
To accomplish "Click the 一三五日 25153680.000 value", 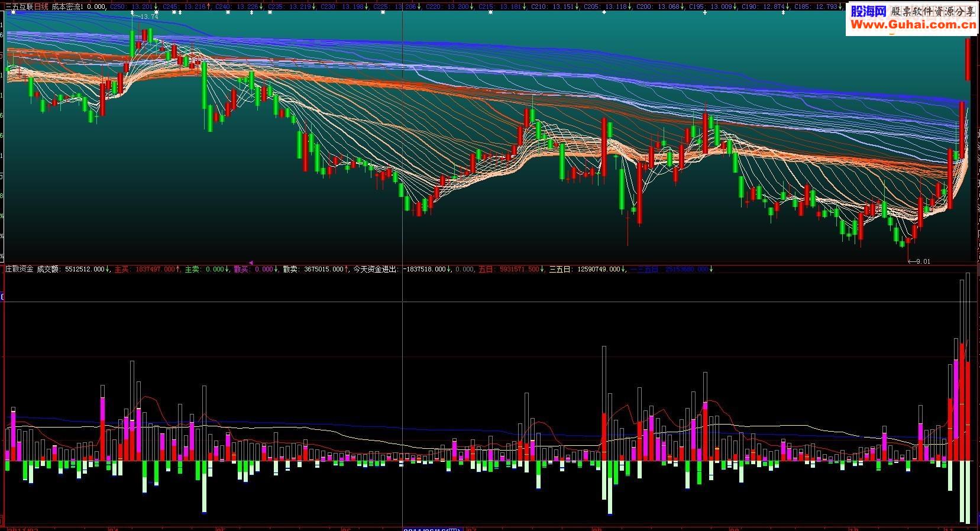I will tap(671, 269).
